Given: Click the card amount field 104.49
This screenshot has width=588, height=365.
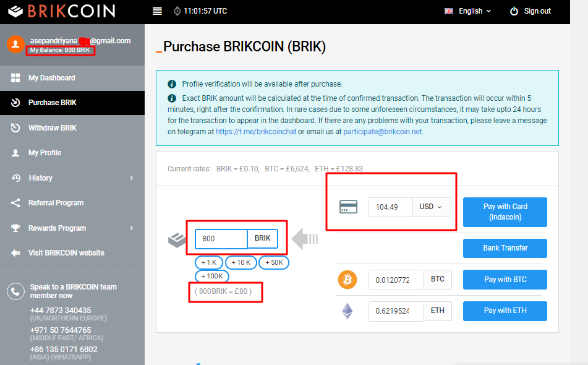Looking at the screenshot, I should coord(391,207).
